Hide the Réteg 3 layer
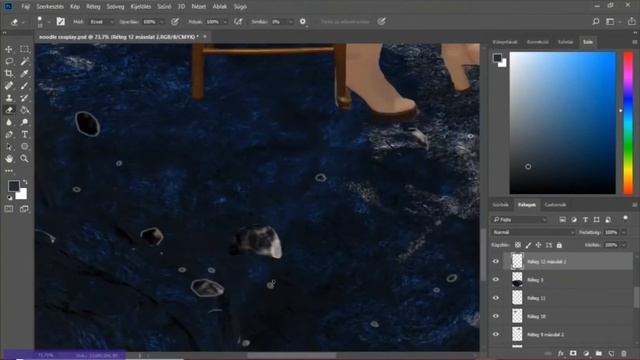The image size is (640, 360). click(x=496, y=280)
